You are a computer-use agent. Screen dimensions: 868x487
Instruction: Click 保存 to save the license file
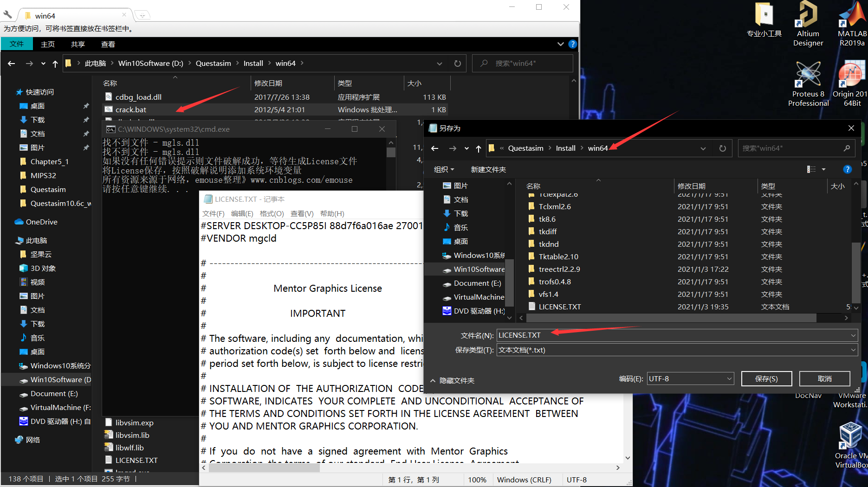tap(766, 378)
